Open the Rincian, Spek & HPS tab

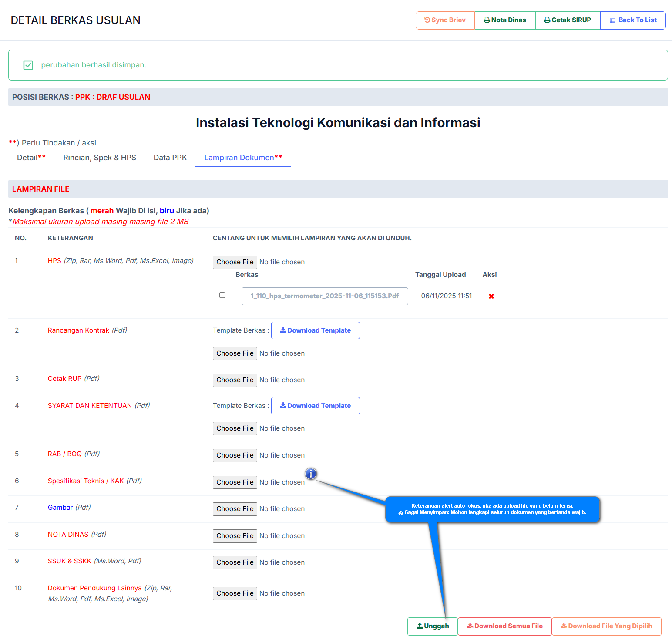click(100, 158)
